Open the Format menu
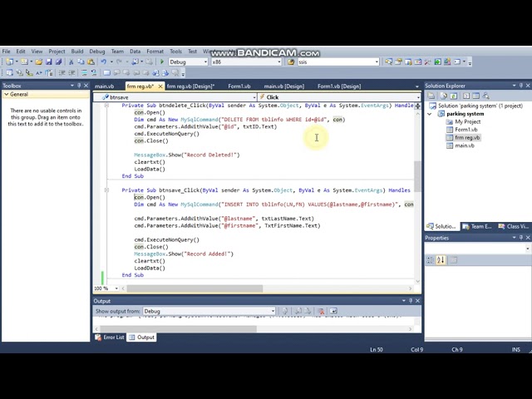The height and width of the screenshot is (399, 532). pyautogui.click(x=155, y=52)
